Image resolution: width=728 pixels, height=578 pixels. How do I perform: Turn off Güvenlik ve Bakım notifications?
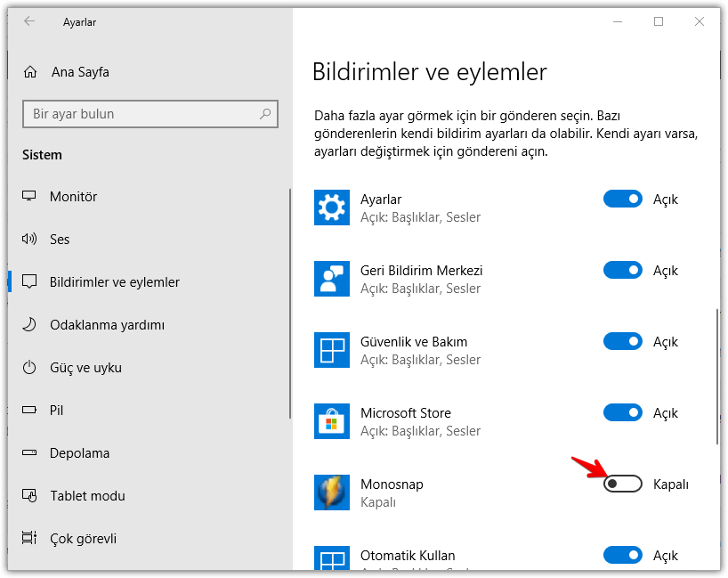623,341
